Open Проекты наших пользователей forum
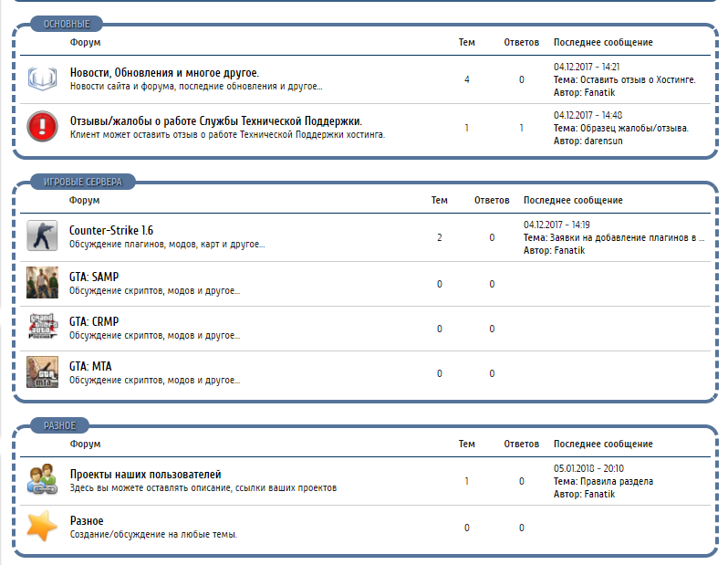 tap(145, 475)
